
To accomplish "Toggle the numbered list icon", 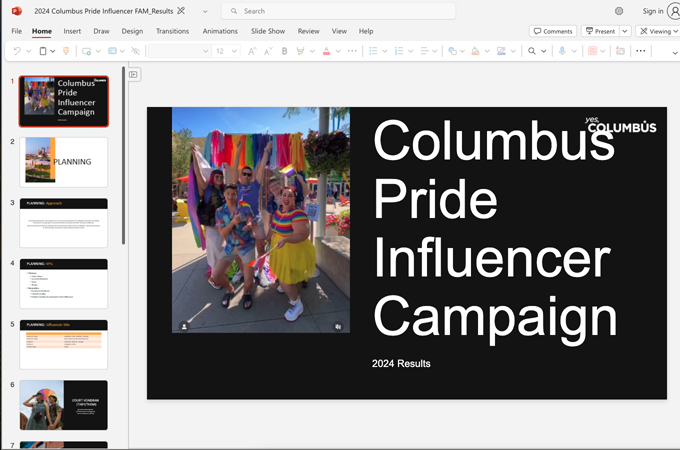I will tap(399, 51).
